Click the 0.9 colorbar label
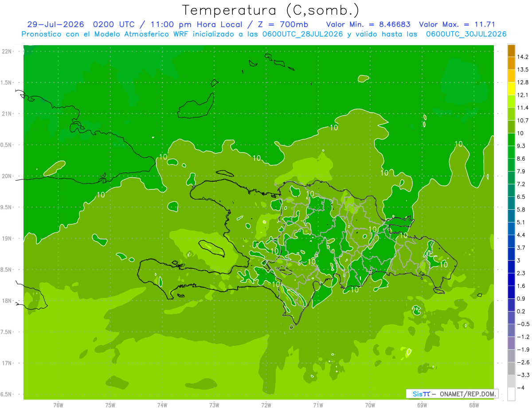The image size is (532, 411). [521, 298]
